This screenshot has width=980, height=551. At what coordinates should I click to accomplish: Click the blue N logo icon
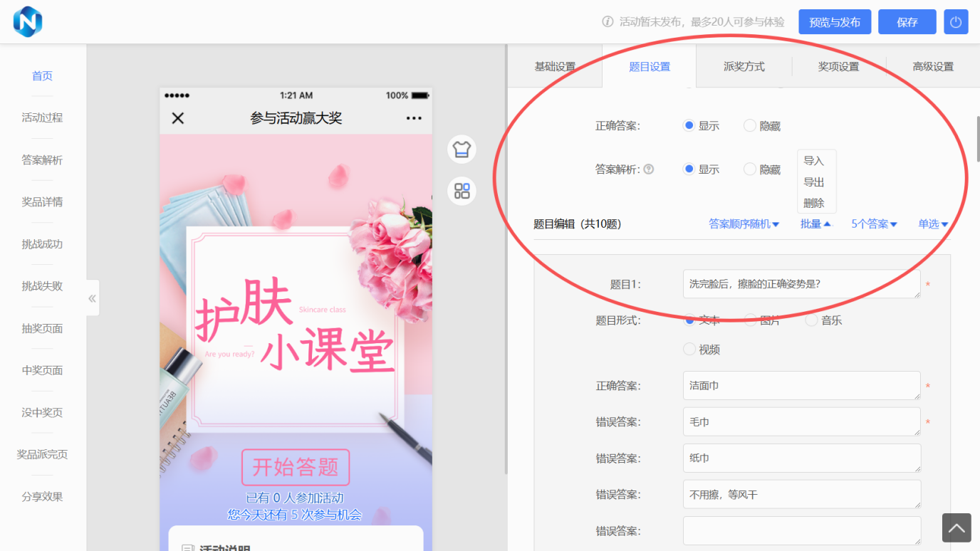click(28, 21)
